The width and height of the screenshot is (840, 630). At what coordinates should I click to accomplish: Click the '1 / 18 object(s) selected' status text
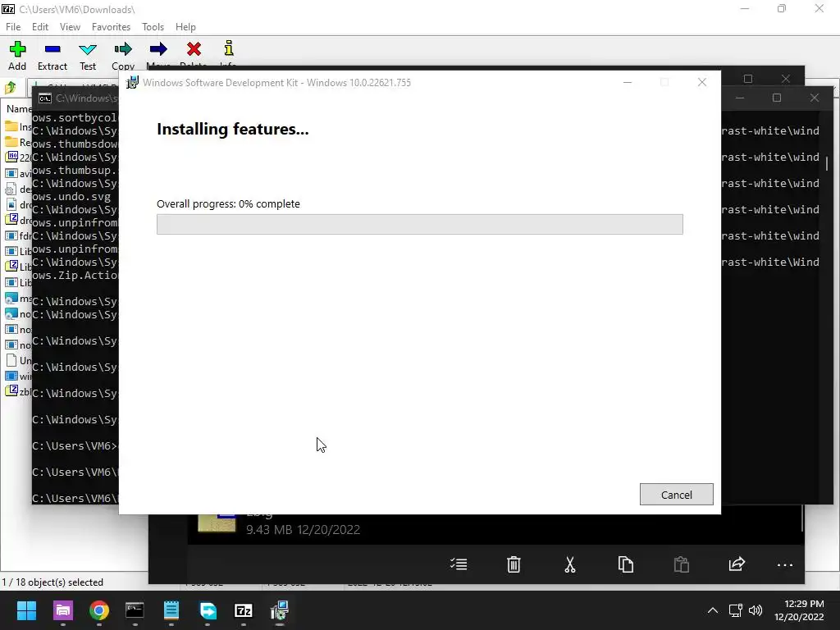52,582
